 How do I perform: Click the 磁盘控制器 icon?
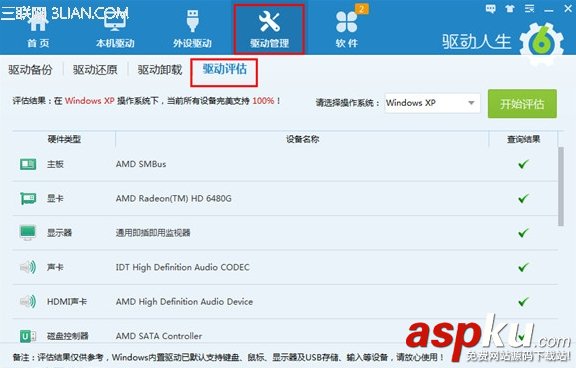[x=28, y=336]
